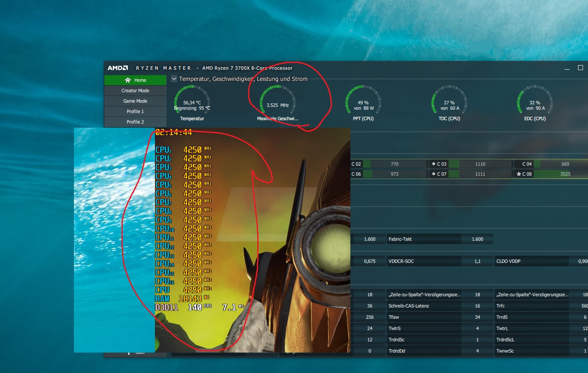Screen dimensions: 588x373
Task: Click the TwtrL timing label
Action: pos(502,328)
